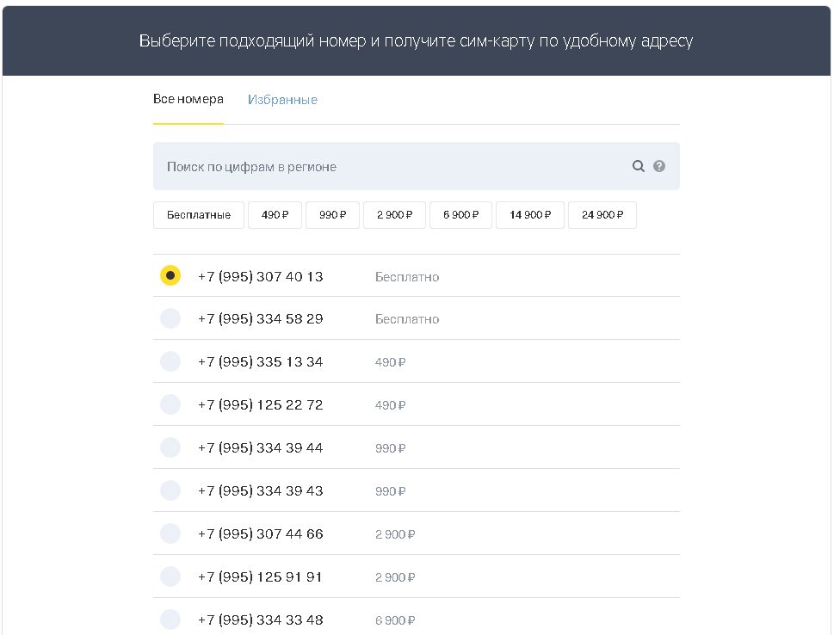Filter numbers by 990 ₽ price
Image resolution: width=840 pixels, height=635 pixels.
332,215
